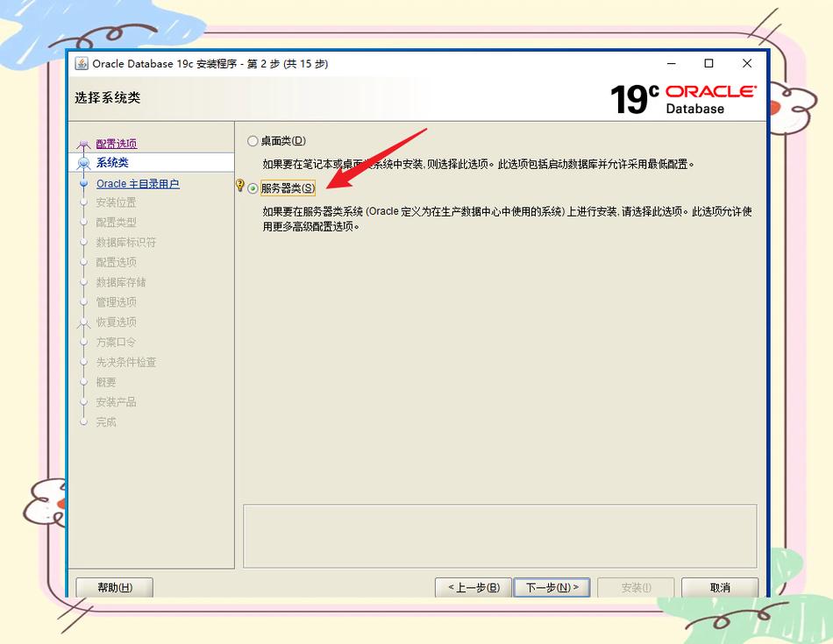Click the 安装位置 step dot
The image size is (833, 644).
(x=85, y=203)
